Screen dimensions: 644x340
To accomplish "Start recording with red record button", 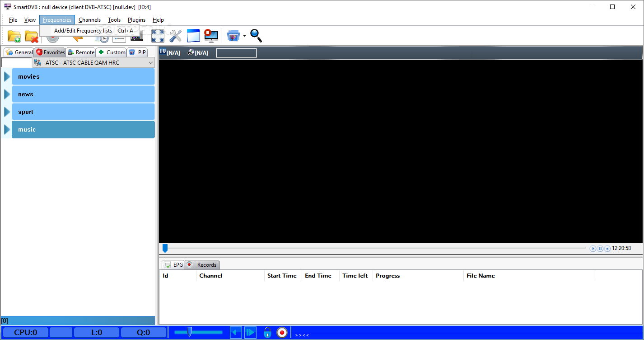I will coord(282,333).
